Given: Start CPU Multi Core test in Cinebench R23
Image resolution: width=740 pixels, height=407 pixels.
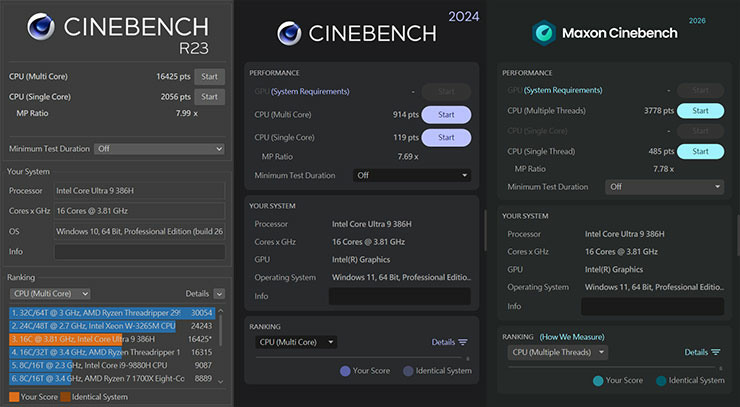Looking at the screenshot, I should click(x=209, y=76).
